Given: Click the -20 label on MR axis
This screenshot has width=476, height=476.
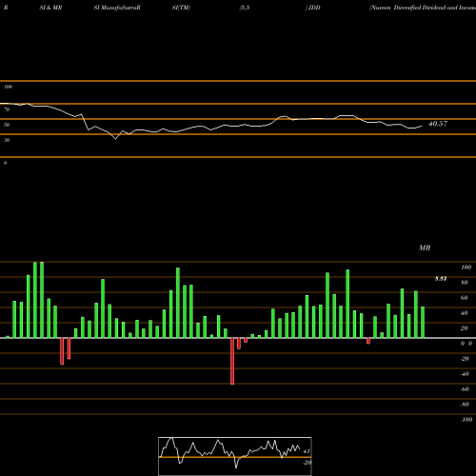Looking at the screenshot, I should click(465, 359).
